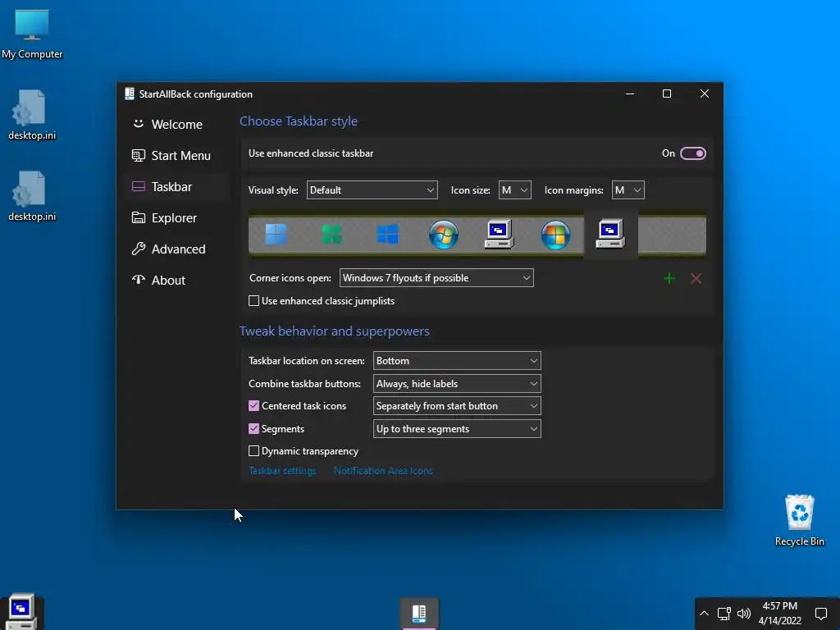Viewport: 840px width, 630px height.
Task: Select the upper desktop.ini file icon
Action: pos(32,115)
